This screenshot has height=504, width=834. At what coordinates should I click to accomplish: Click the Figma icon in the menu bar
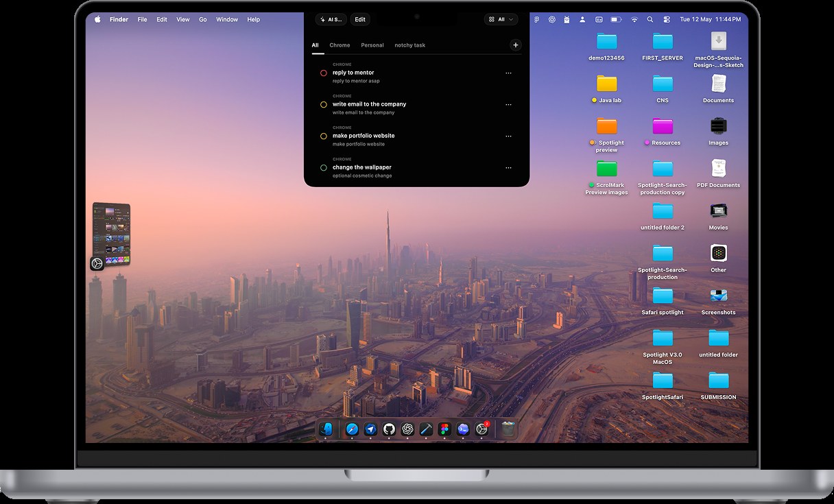coord(537,20)
